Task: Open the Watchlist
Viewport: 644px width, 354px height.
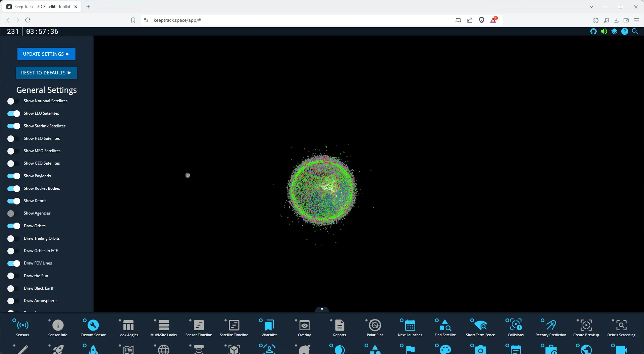Action: pos(268,328)
